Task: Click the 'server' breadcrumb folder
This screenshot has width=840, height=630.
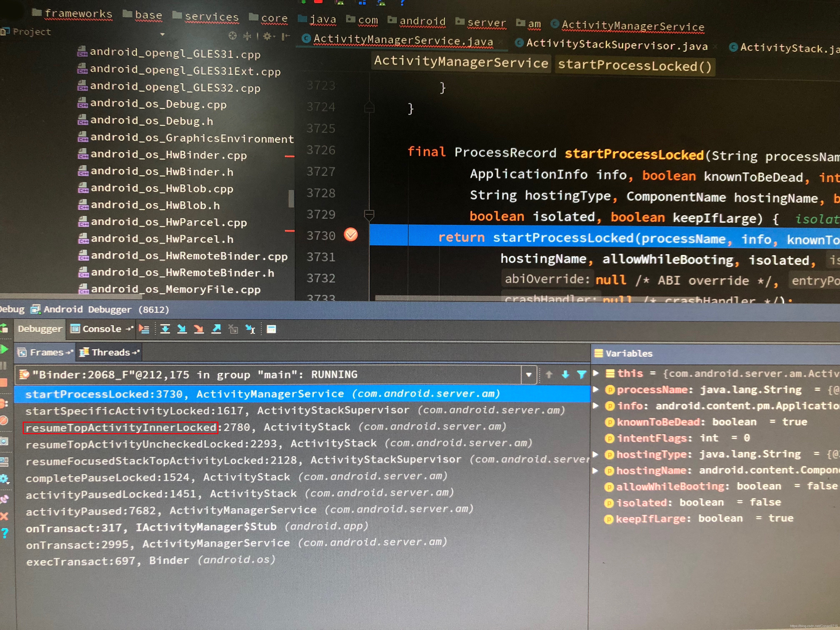Action: coord(481,22)
